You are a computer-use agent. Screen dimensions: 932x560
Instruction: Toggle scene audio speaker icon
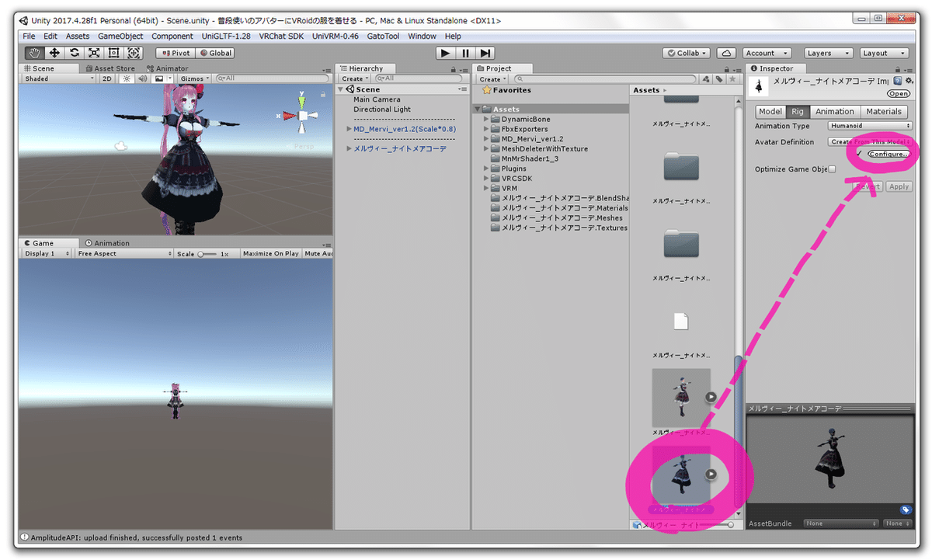143,78
